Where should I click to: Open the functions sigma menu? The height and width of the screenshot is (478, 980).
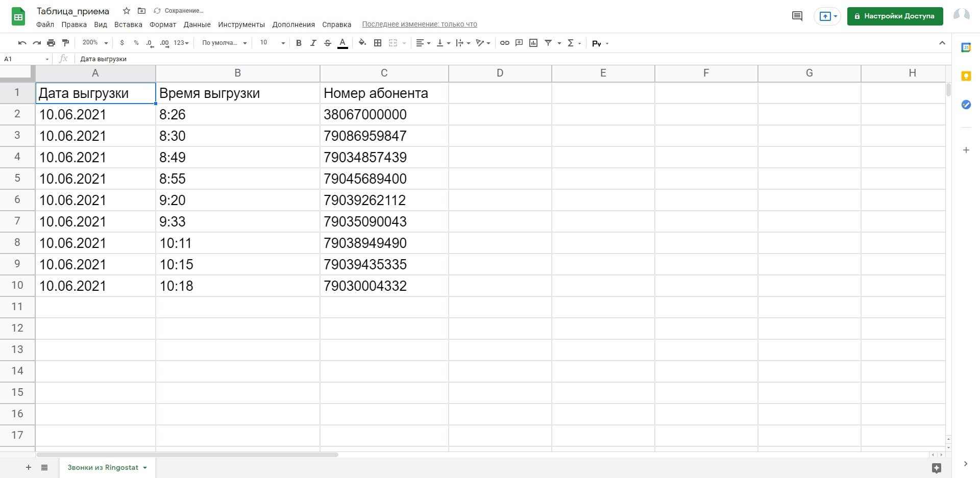pos(574,43)
